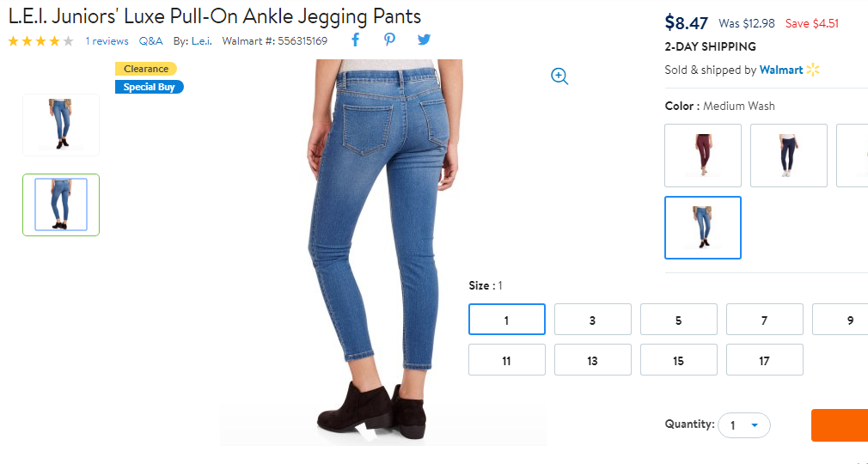This screenshot has width=868, height=464.
Task: Open the 1 reviews link
Action: 107,41
